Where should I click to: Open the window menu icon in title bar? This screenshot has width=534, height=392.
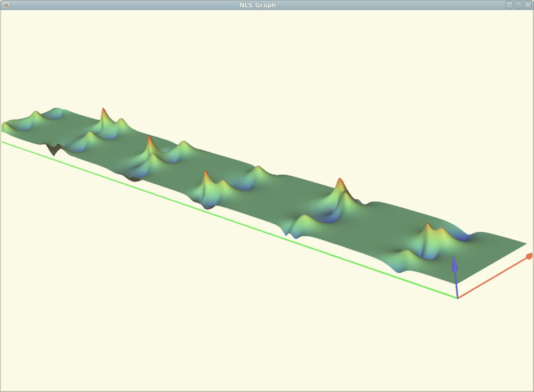click(x=6, y=5)
